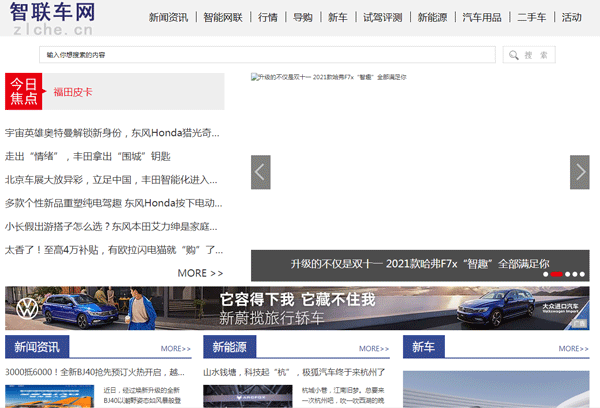Select the fourth carousel indicator dot

[575, 274]
